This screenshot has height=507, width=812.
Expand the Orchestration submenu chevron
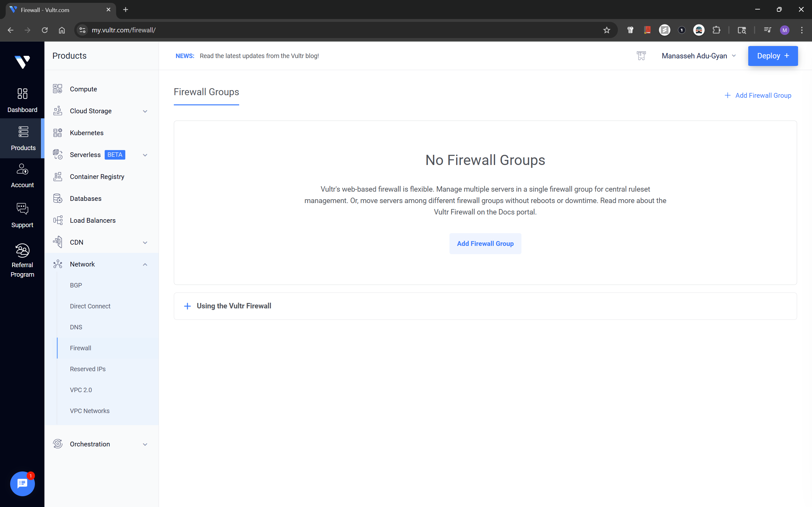click(145, 444)
